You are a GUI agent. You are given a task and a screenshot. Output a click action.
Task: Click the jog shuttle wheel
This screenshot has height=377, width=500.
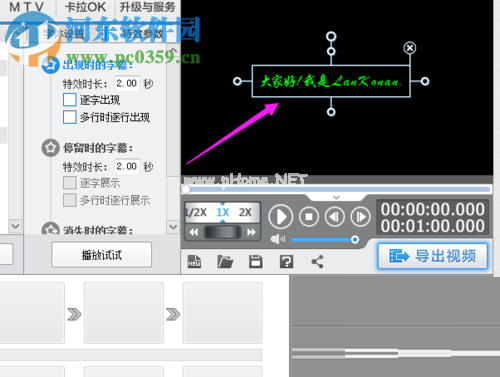222,232
